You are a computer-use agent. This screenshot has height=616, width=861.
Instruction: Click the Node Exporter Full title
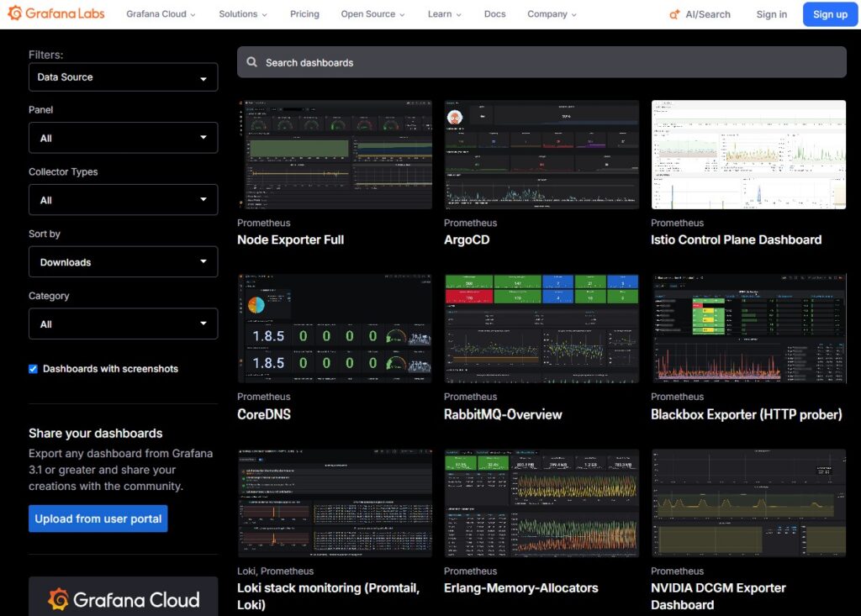click(290, 240)
